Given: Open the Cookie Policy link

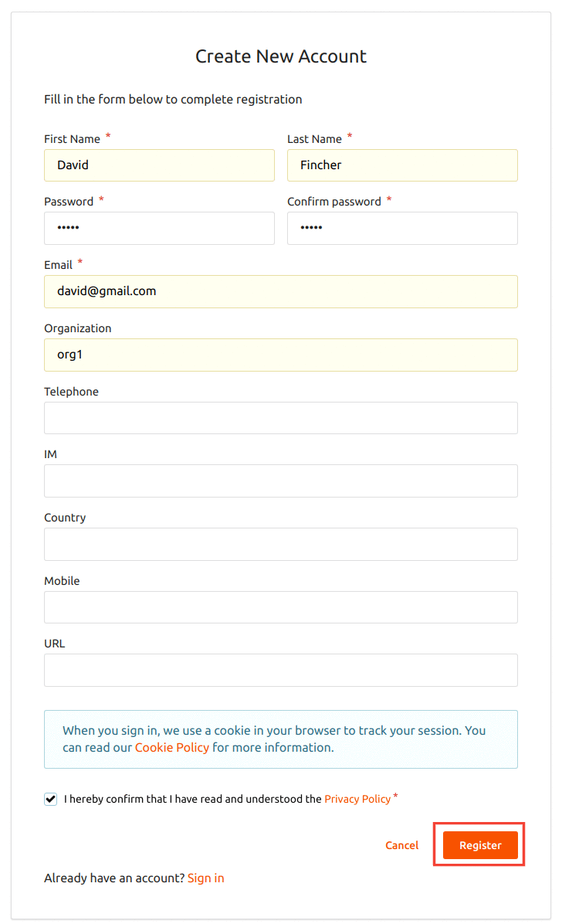Looking at the screenshot, I should coord(172,747).
